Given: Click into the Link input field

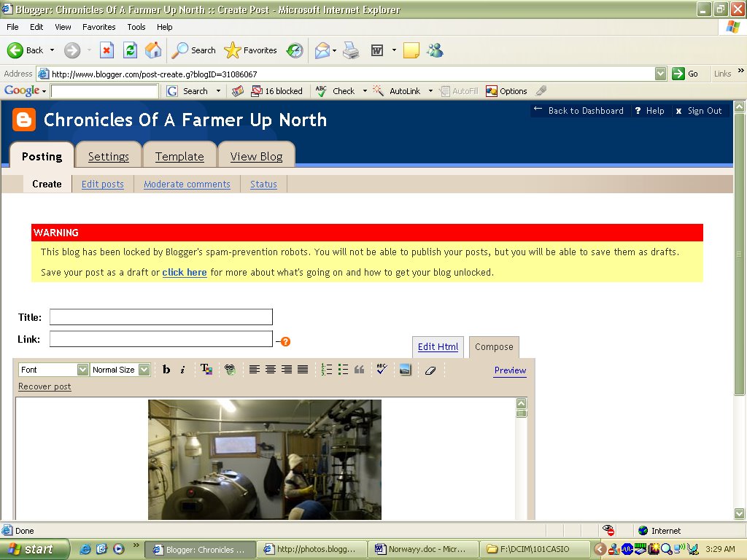Looking at the screenshot, I should click(x=161, y=339).
